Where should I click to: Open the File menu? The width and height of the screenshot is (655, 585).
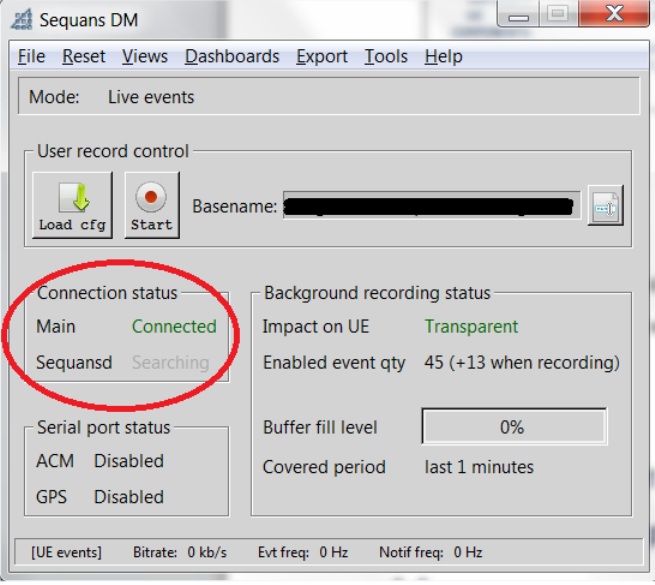coord(31,56)
